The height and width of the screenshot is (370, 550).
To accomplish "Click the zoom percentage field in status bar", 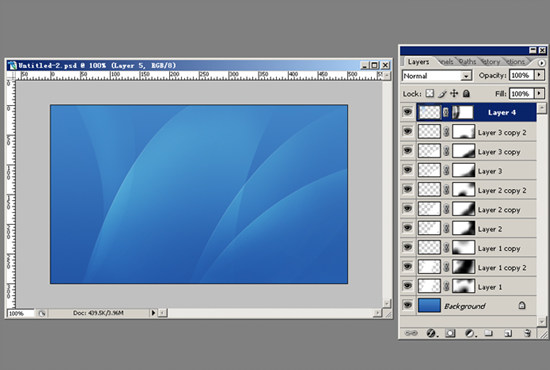I will [x=20, y=313].
